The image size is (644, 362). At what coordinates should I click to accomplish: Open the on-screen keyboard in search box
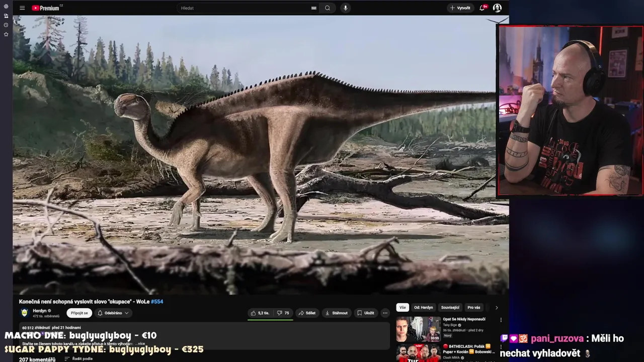[314, 8]
